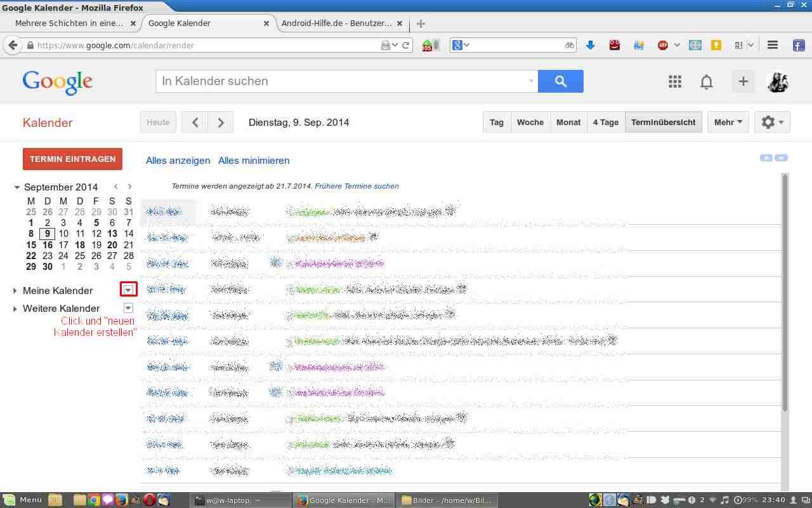This screenshot has height=508, width=812.
Task: Click the Wi-Fi network tray icon
Action: point(712,500)
